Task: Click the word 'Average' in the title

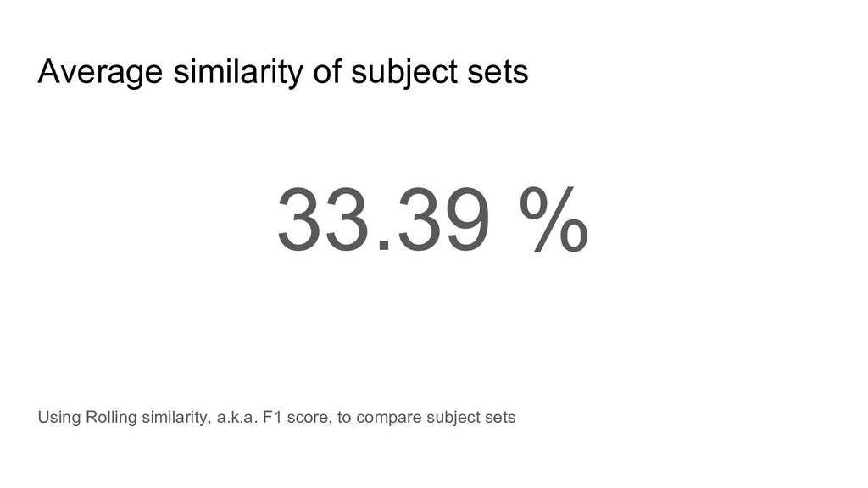Action: (x=100, y=73)
